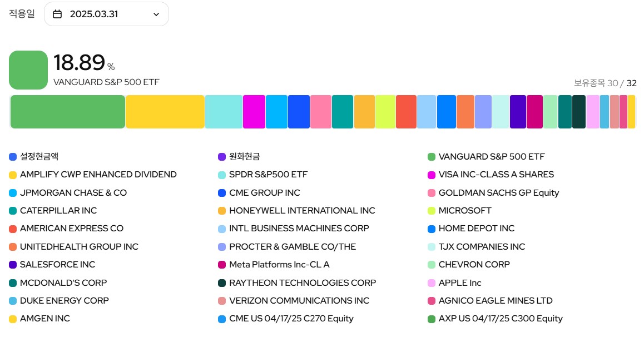This screenshot has height=342, width=644.
Task: Click the blue dot beside HOME DEPOT INC
Action: pyautogui.click(x=431, y=229)
